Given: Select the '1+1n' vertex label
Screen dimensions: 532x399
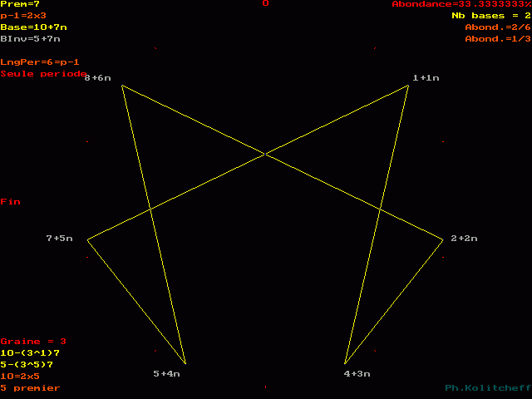Looking at the screenshot, I should [426, 77].
